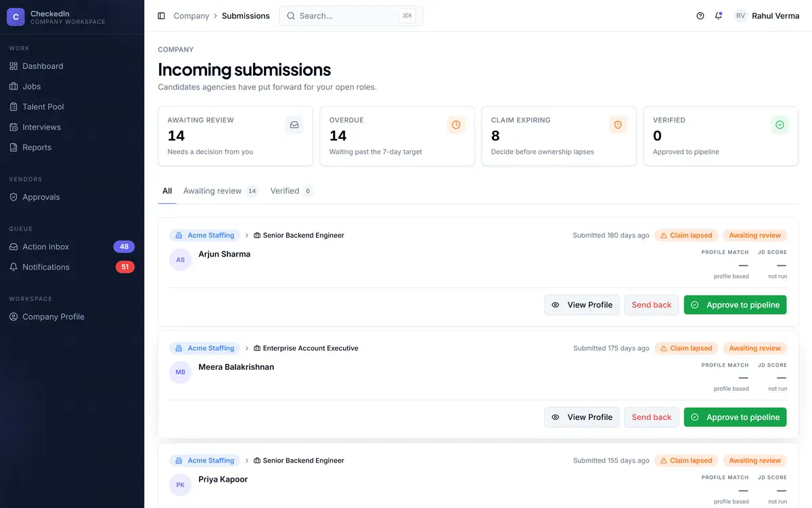Click the name Priya Kapoor
The image size is (812, 508).
click(223, 480)
